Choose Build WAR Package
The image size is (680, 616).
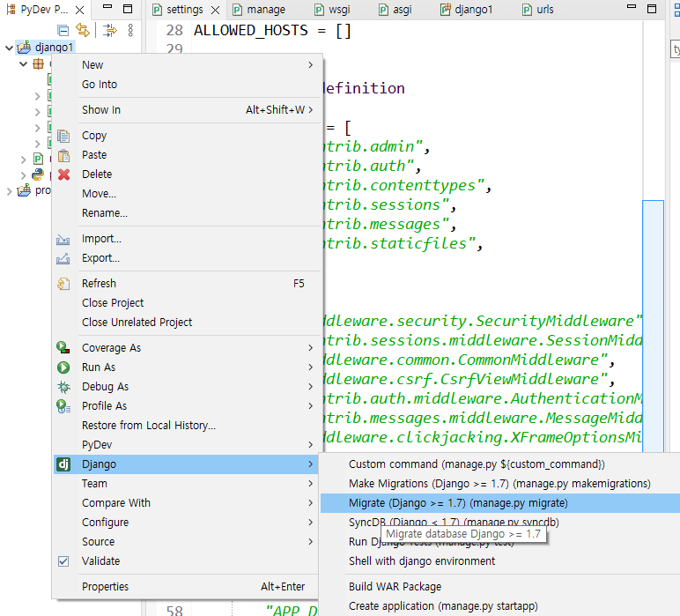[x=500, y=587]
